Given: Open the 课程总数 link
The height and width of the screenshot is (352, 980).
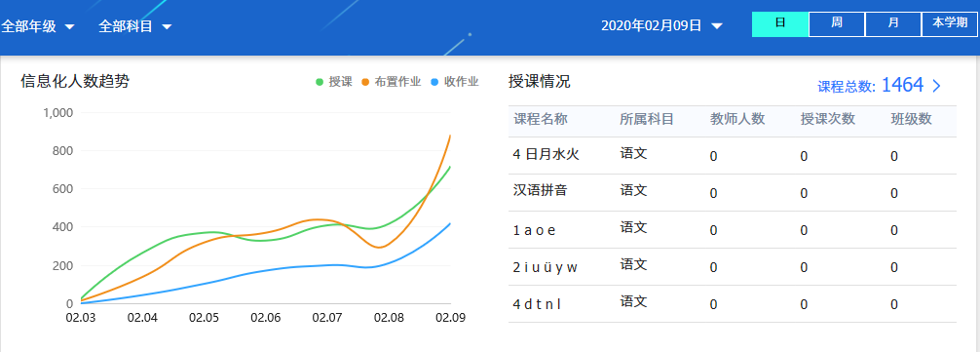Looking at the screenshot, I should point(847,87).
